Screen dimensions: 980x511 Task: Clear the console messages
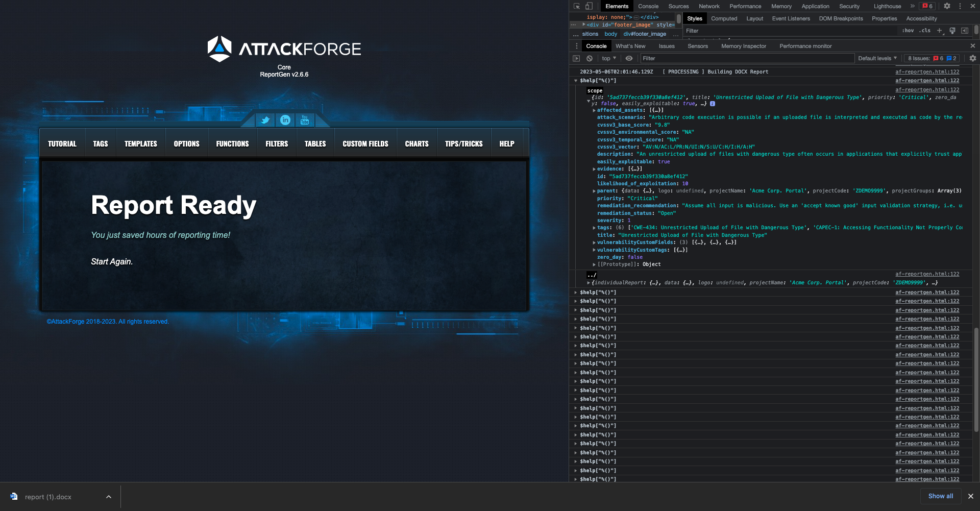590,58
